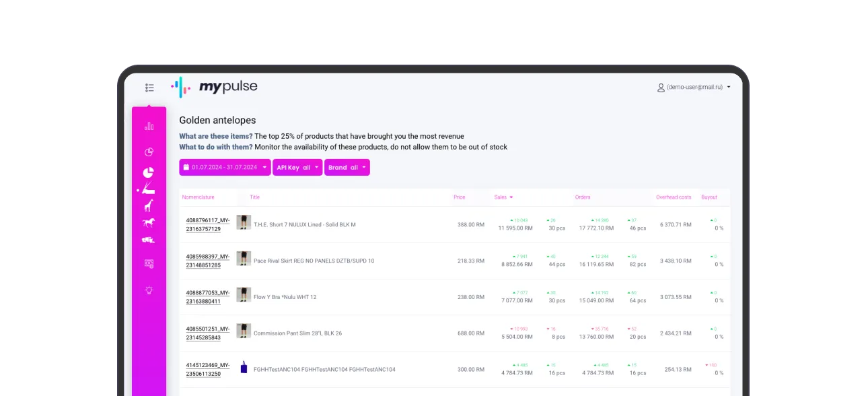The height and width of the screenshot is (396, 868).
Task: Click sales value 7 077.00 RM
Action: coord(517,301)
